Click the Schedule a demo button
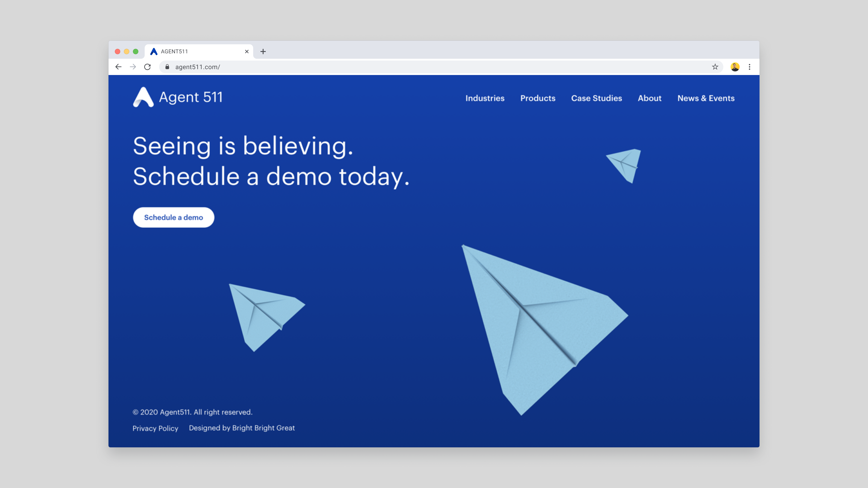 174,217
